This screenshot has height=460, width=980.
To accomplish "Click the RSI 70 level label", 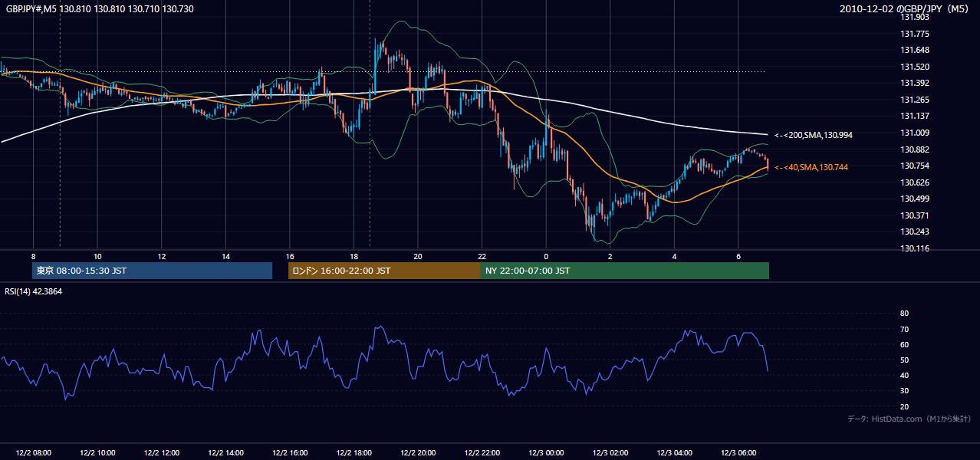I will (x=904, y=329).
